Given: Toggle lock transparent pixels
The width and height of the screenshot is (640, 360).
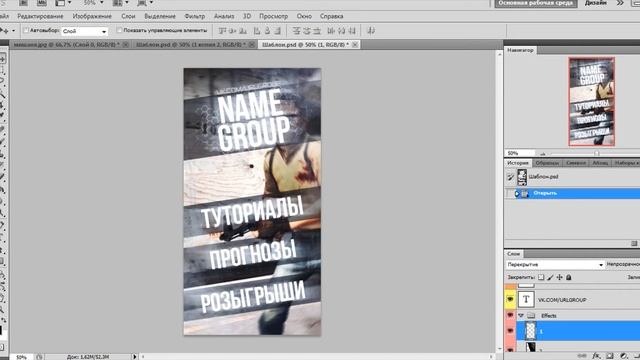Looking at the screenshot, I should [541, 278].
